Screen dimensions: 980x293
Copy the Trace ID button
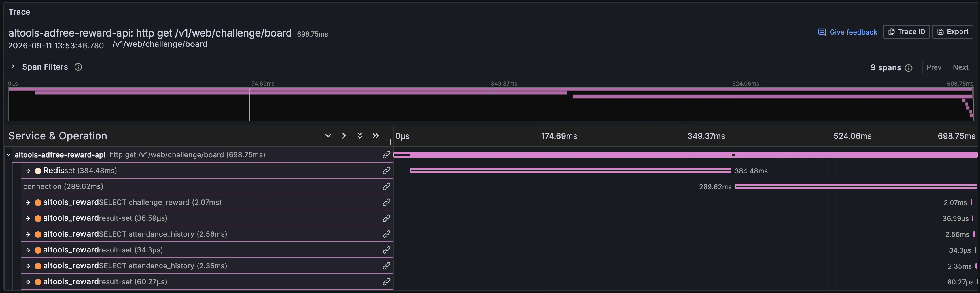(x=906, y=31)
